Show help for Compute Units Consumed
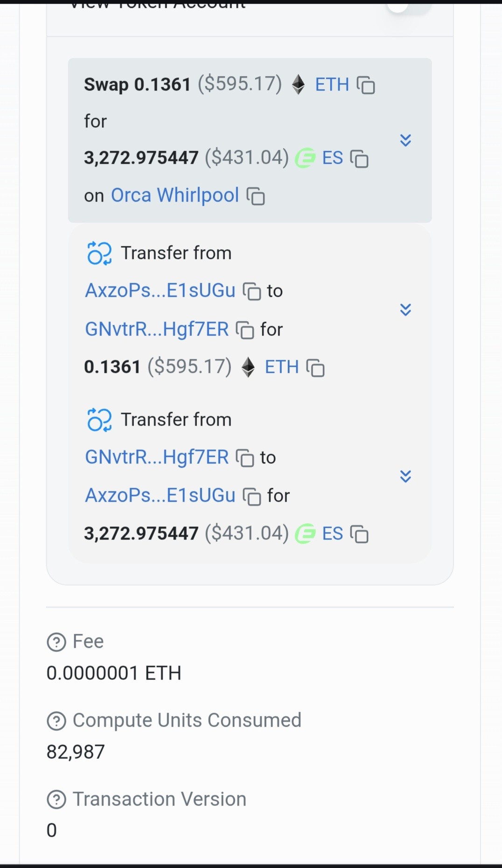Image resolution: width=502 pixels, height=868 pixels. point(56,721)
